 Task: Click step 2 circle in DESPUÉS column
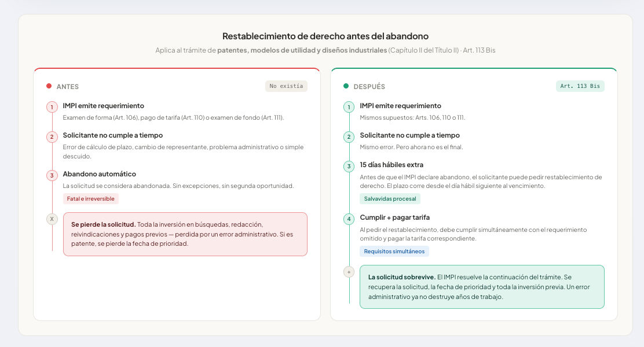point(349,136)
